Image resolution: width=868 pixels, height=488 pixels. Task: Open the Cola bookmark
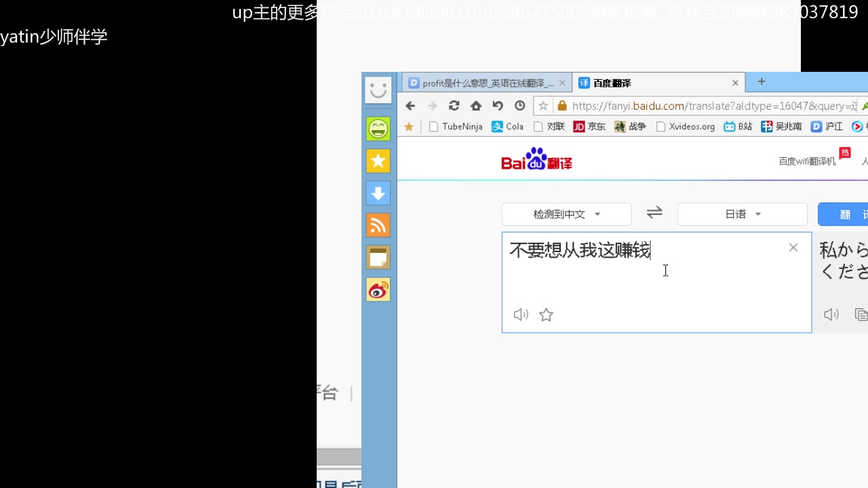click(x=507, y=127)
